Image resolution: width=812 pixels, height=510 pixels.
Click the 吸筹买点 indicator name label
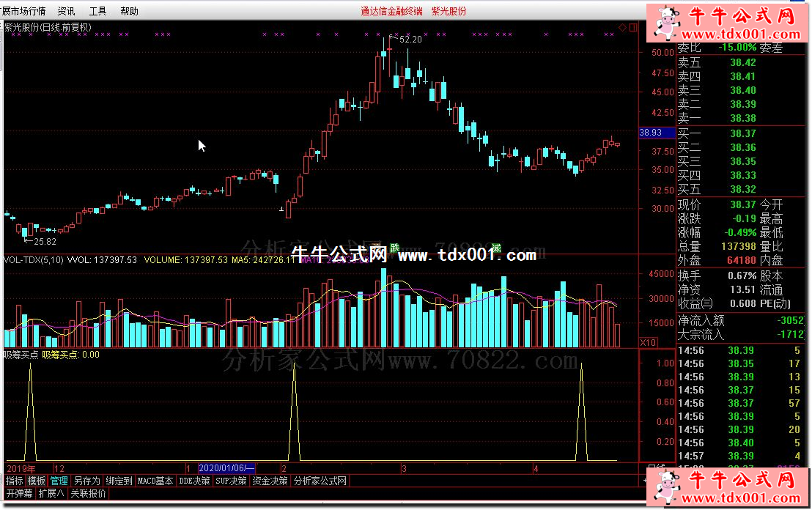(x=21, y=355)
